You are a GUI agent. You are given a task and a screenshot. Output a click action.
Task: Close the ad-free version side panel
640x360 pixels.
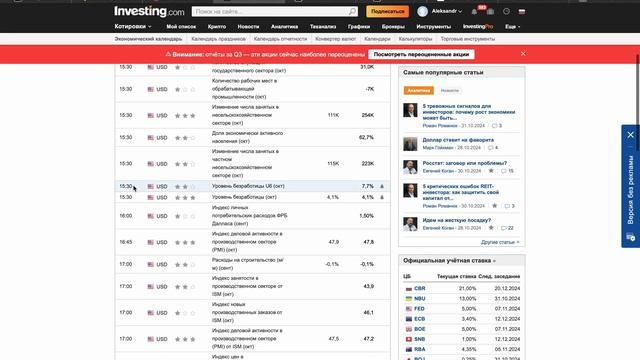pyautogui.click(x=631, y=135)
